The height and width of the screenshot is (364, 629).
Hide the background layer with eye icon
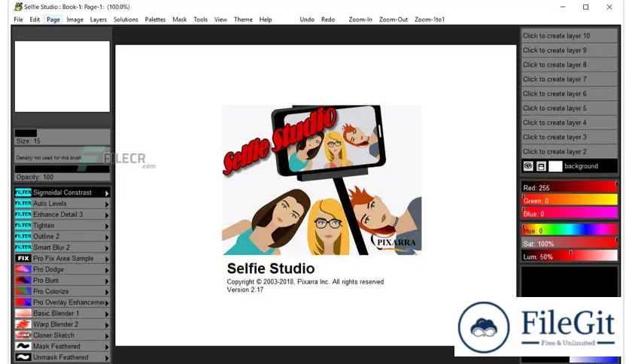click(528, 166)
